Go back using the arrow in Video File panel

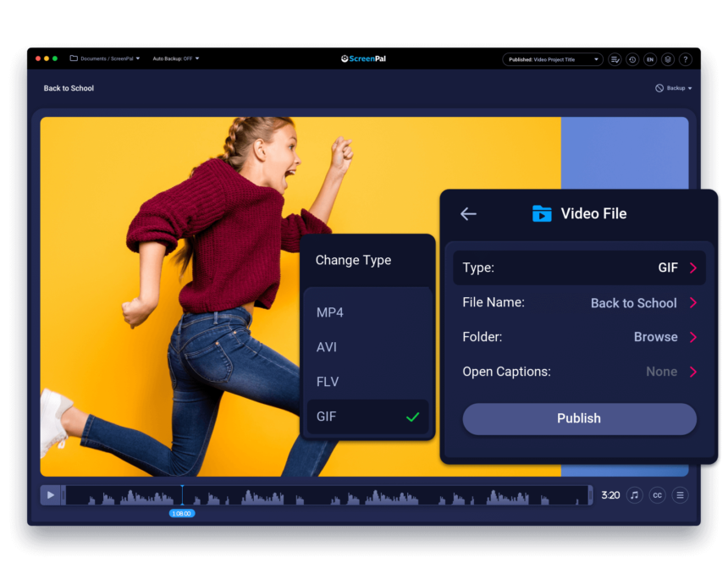pyautogui.click(x=468, y=214)
